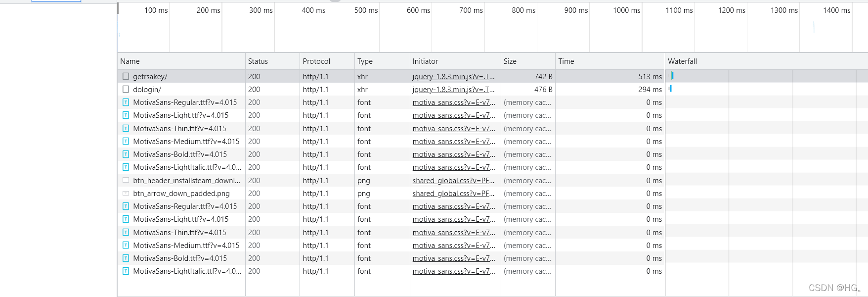Image resolution: width=868 pixels, height=297 pixels.
Task: Select the btn_arrow_down_padded.png request
Action: (x=492, y=193)
